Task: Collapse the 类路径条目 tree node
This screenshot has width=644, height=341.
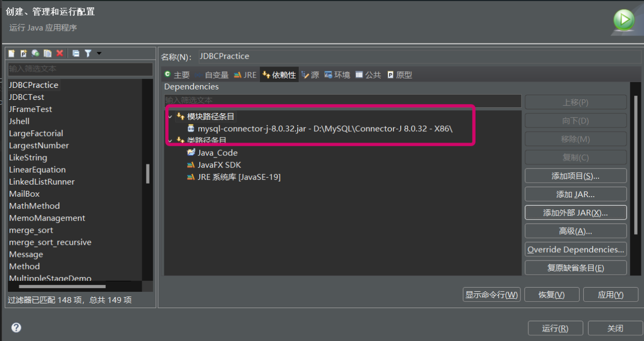Action: pyautogui.click(x=169, y=140)
